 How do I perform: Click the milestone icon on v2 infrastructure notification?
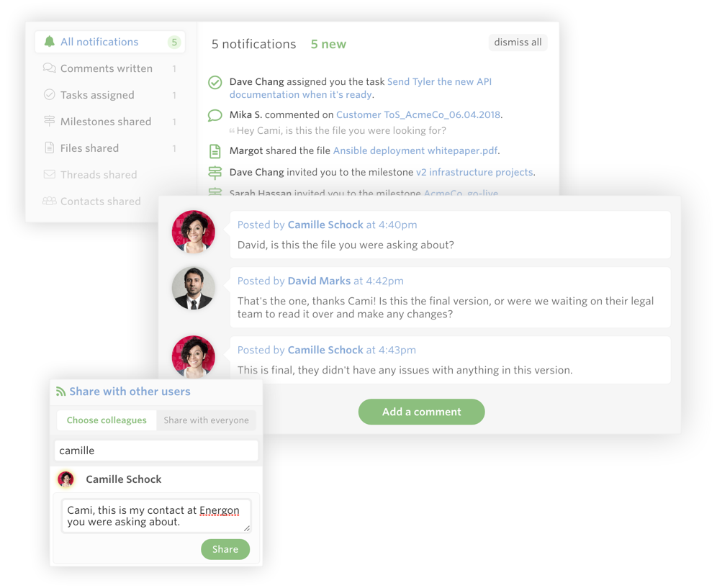click(215, 173)
